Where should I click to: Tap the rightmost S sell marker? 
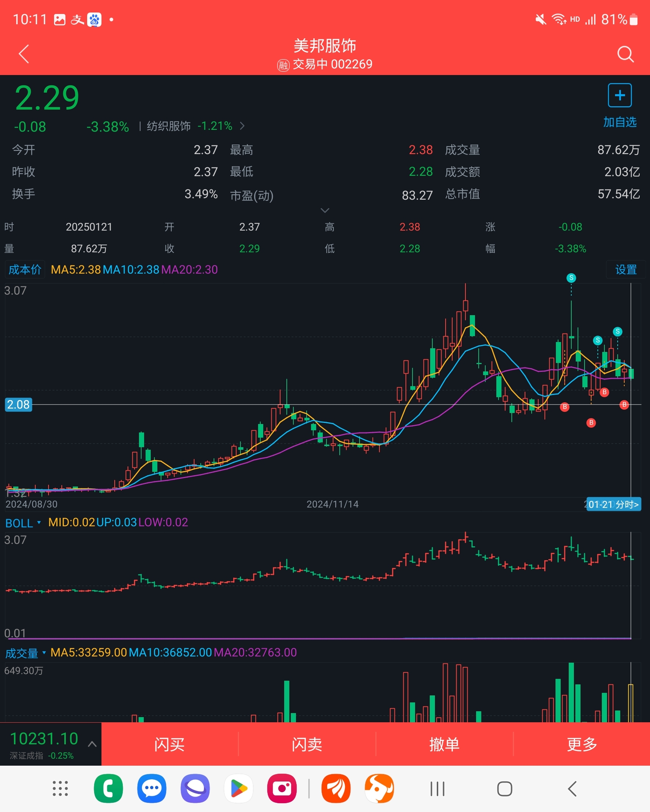618,331
